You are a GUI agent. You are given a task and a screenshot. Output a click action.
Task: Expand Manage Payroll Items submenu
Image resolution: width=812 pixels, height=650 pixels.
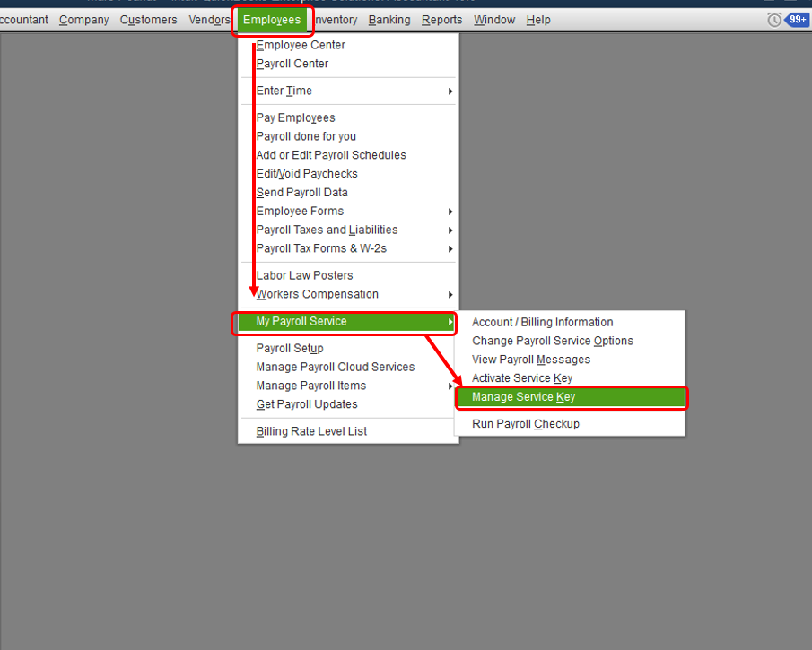click(348, 386)
